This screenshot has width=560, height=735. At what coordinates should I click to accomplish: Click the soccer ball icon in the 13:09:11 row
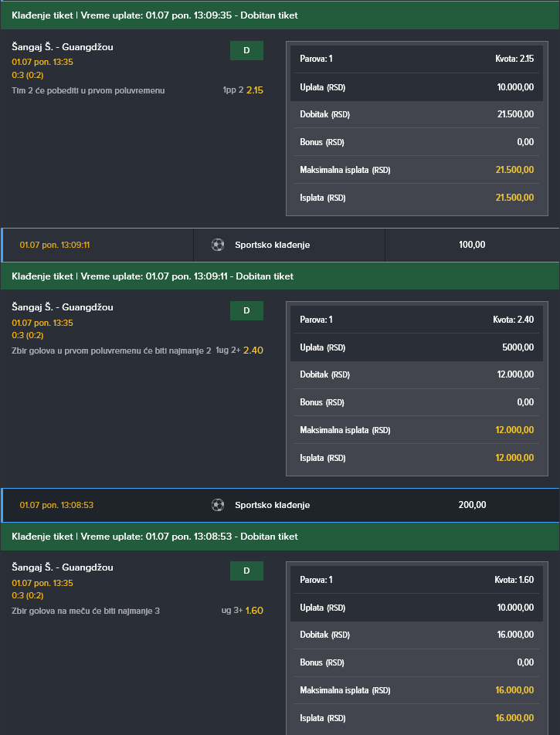[218, 245]
